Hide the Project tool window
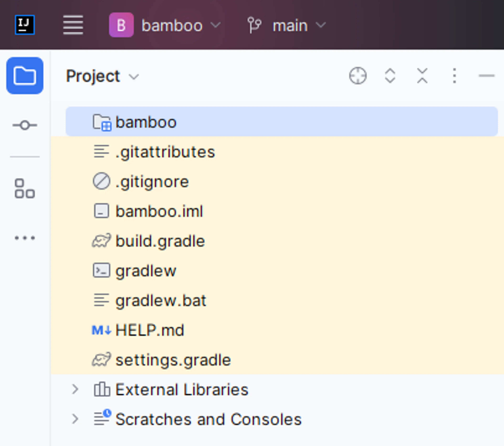 click(x=487, y=76)
